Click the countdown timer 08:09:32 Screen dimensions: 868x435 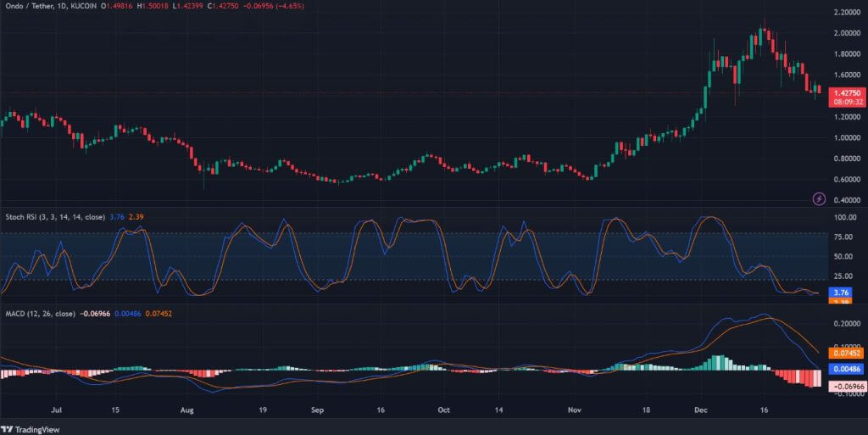tap(847, 103)
